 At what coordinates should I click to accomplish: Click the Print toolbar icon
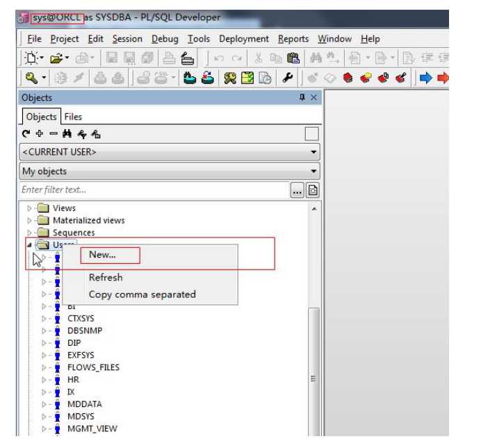(x=169, y=57)
